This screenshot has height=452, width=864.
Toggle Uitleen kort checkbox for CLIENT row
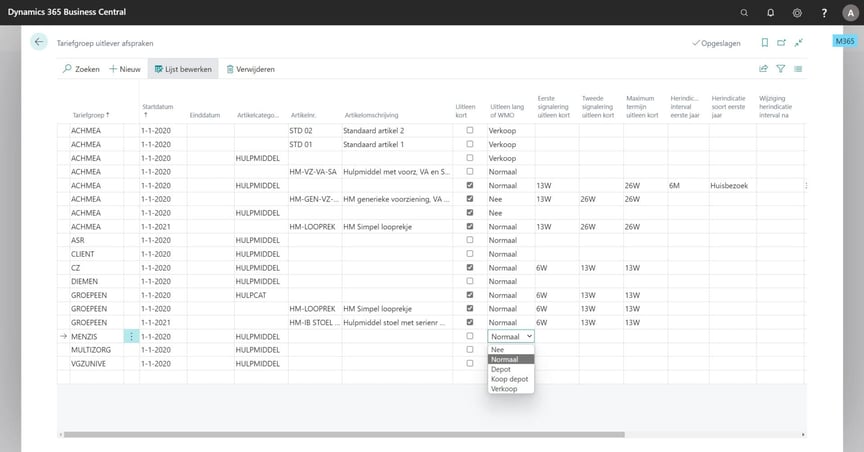469,254
